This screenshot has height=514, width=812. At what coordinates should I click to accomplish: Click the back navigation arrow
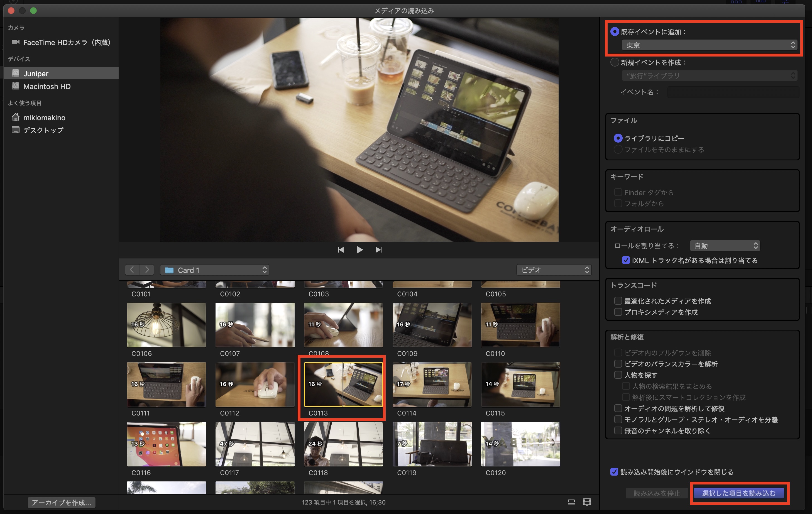click(x=132, y=270)
